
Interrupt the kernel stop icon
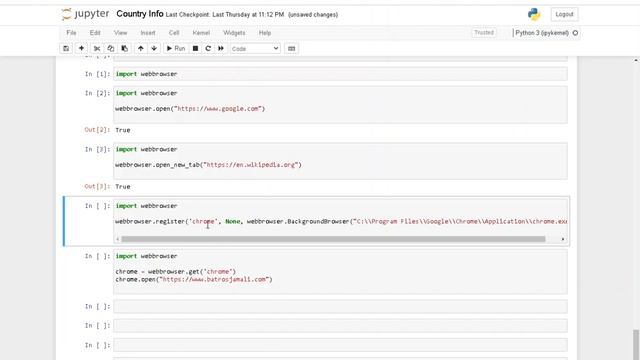(x=196, y=49)
